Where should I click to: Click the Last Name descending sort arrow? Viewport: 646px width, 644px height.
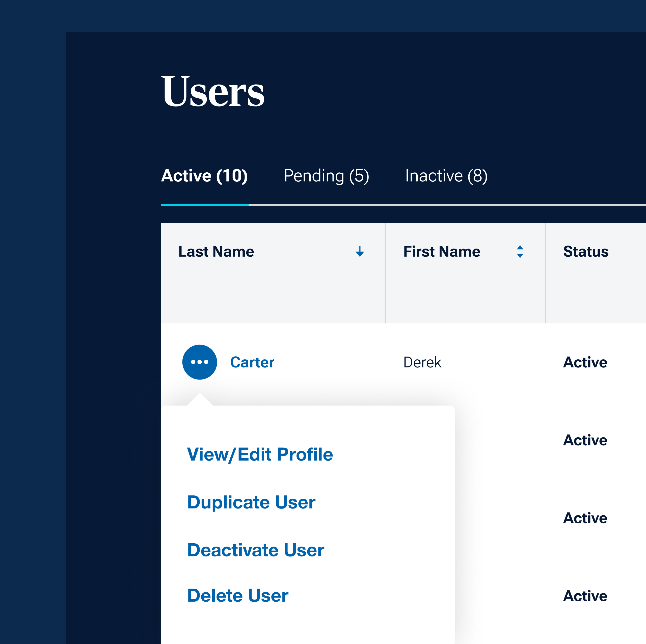click(360, 251)
